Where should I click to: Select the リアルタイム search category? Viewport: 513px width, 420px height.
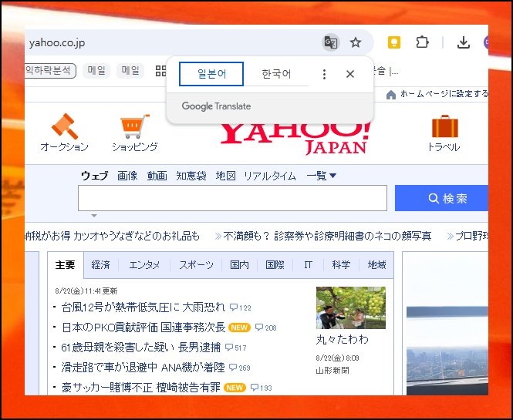(270, 176)
